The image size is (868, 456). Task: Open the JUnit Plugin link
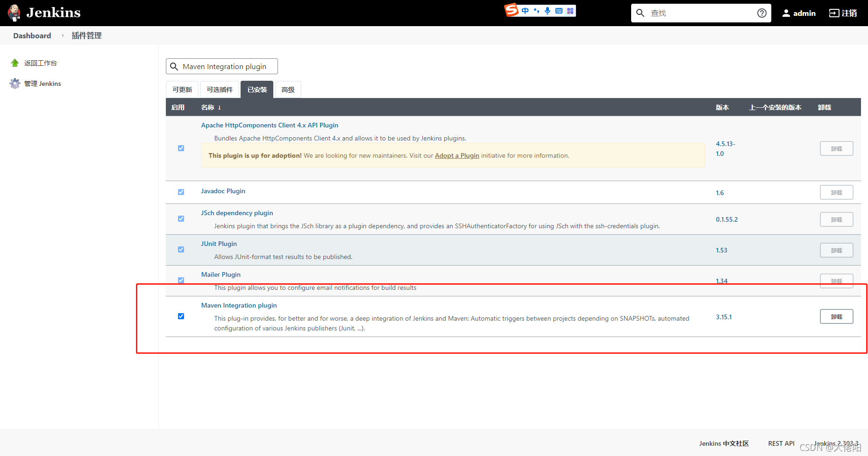pyautogui.click(x=219, y=244)
